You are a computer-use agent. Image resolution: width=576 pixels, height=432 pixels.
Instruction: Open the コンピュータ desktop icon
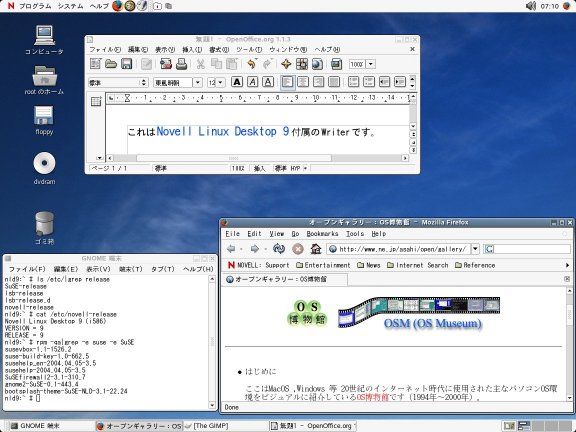[44, 40]
